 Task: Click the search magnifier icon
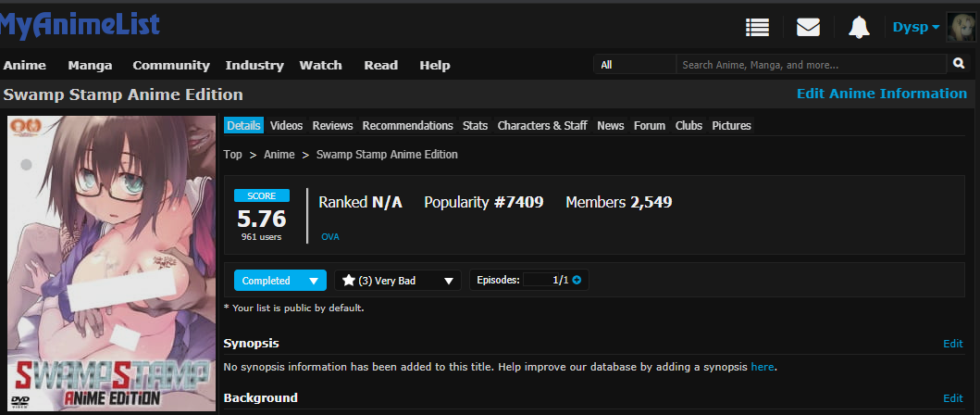pos(959,64)
